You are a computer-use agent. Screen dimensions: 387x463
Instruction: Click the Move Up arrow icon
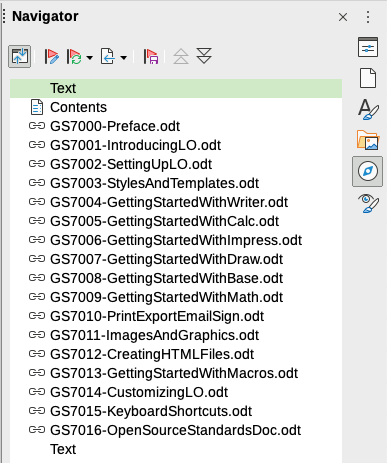point(181,56)
